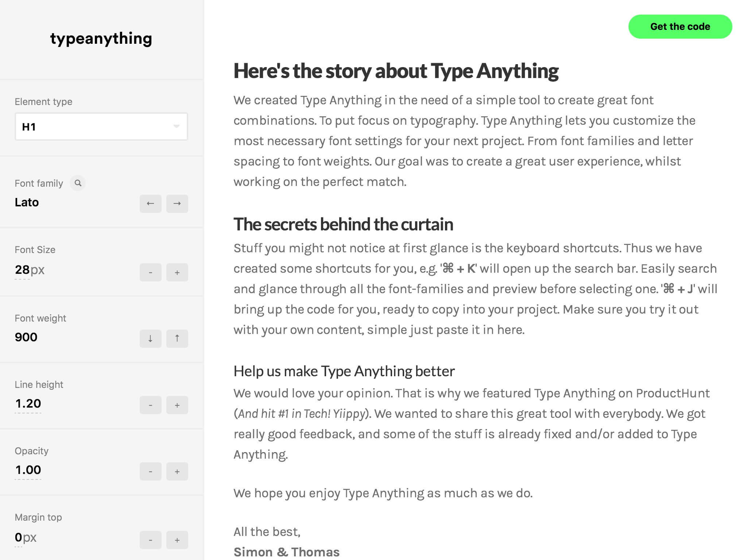Image resolution: width=747 pixels, height=560 pixels.
Task: Lower opacity with the minus button
Action: tap(150, 471)
